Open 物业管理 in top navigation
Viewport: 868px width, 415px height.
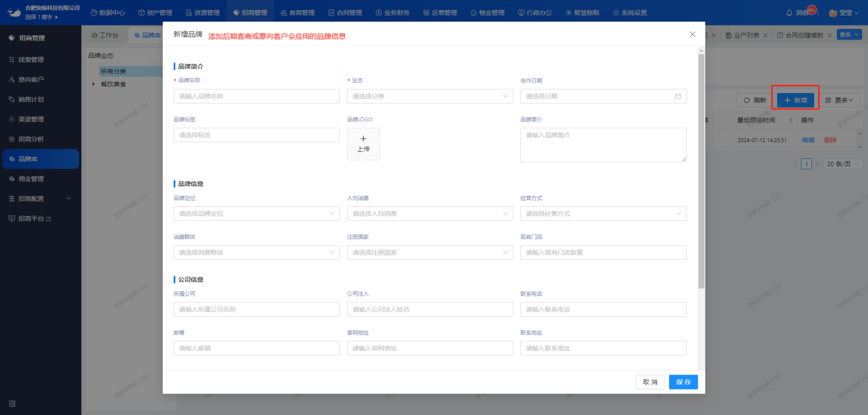pyautogui.click(x=487, y=13)
